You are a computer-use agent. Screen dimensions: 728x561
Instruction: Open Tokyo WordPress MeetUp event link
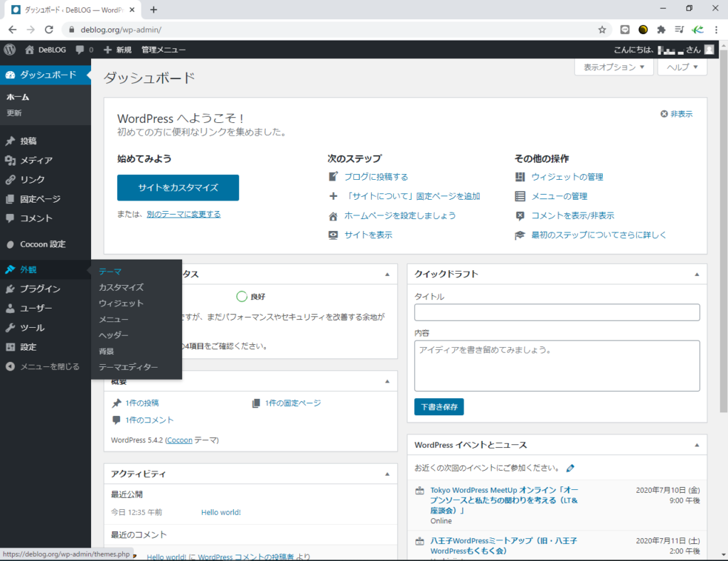[504, 500]
